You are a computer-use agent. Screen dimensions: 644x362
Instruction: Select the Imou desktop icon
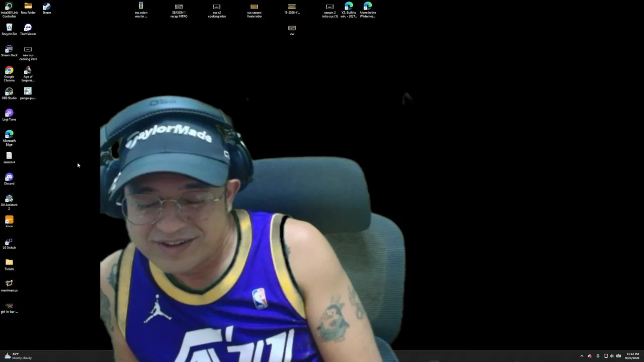pos(9,222)
